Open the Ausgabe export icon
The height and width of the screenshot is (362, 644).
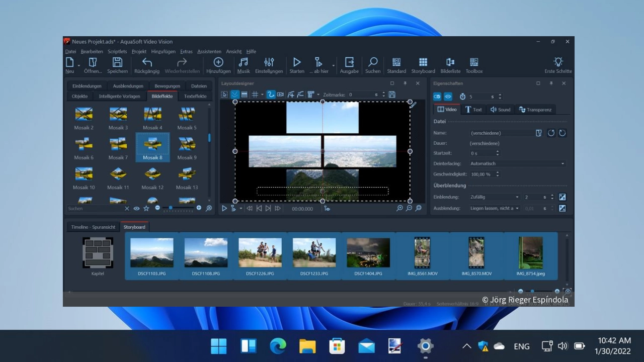tap(349, 62)
